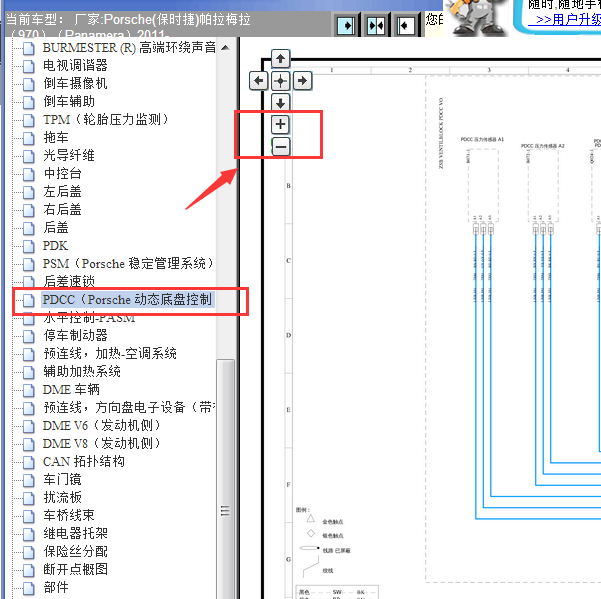Select 继电器托架 in the tree
This screenshot has width=601, height=599.
click(x=75, y=533)
